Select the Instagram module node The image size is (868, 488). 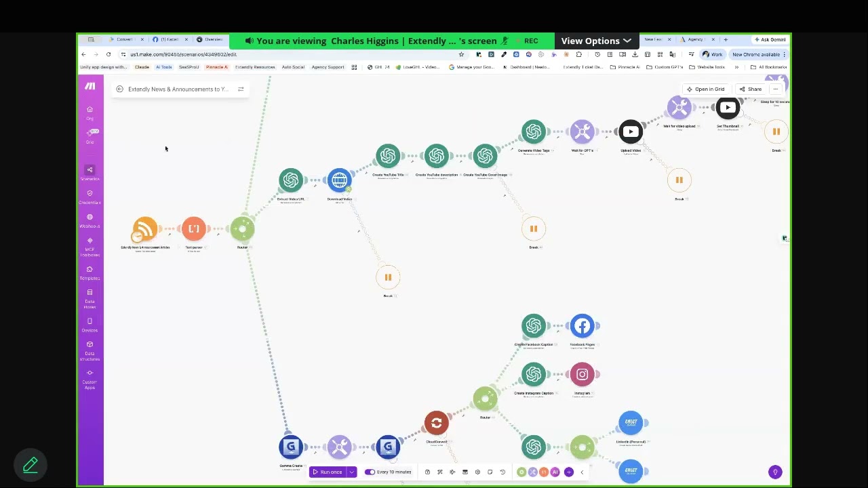pyautogui.click(x=582, y=374)
